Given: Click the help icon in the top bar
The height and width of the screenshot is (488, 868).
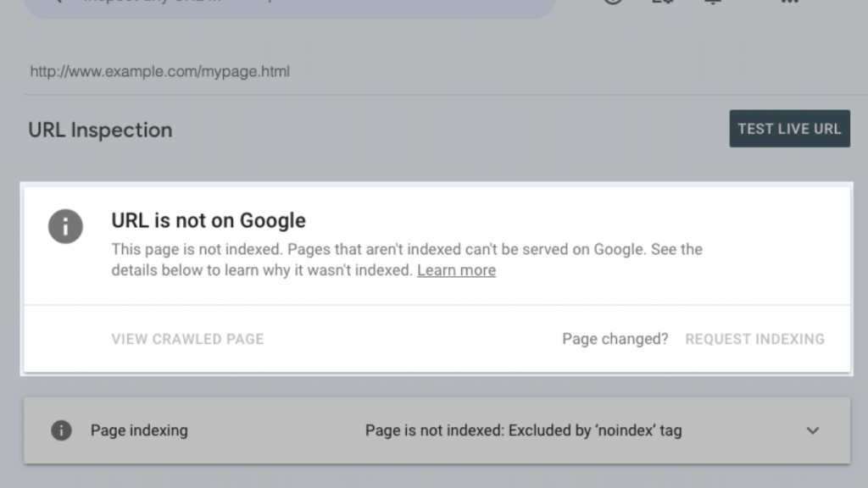Looking at the screenshot, I should point(613,2).
